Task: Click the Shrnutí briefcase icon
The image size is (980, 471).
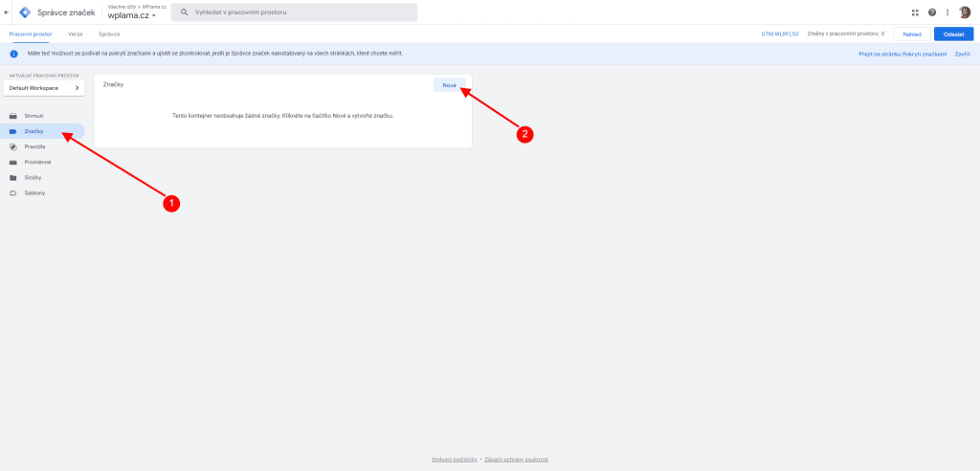Action: coord(13,116)
